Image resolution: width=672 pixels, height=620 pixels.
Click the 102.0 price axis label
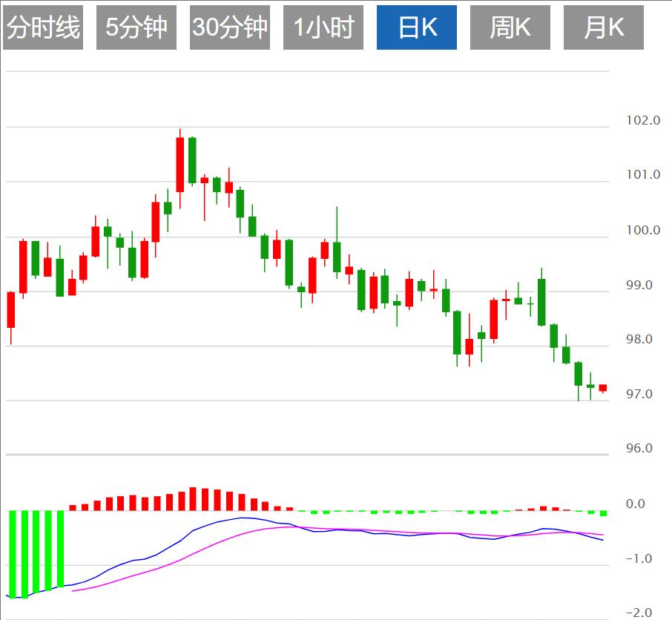pos(643,120)
